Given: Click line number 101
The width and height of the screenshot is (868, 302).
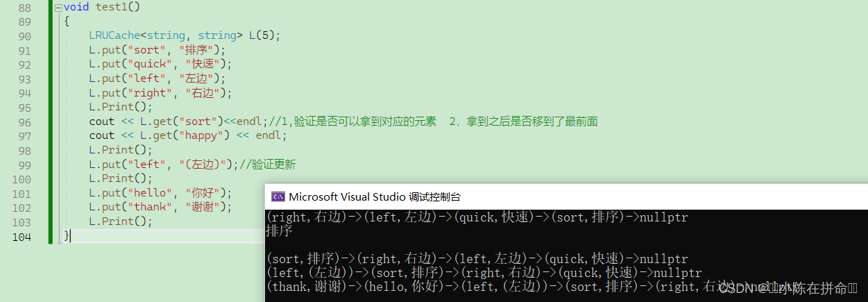Looking at the screenshot, I should pyautogui.click(x=21, y=193).
